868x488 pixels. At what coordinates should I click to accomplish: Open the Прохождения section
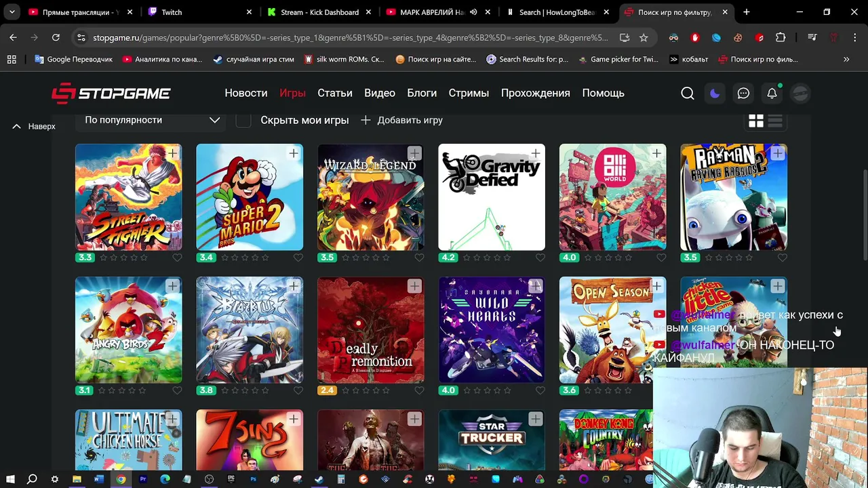click(536, 93)
